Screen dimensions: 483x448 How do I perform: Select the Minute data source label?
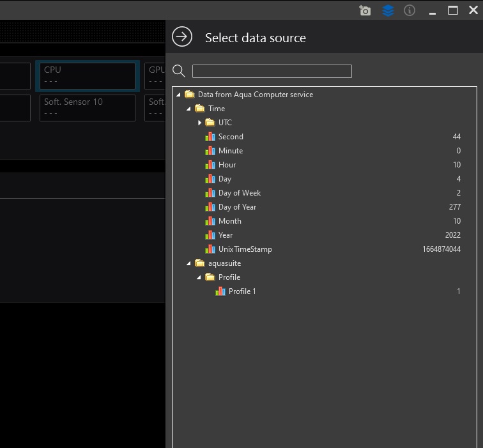(x=231, y=151)
